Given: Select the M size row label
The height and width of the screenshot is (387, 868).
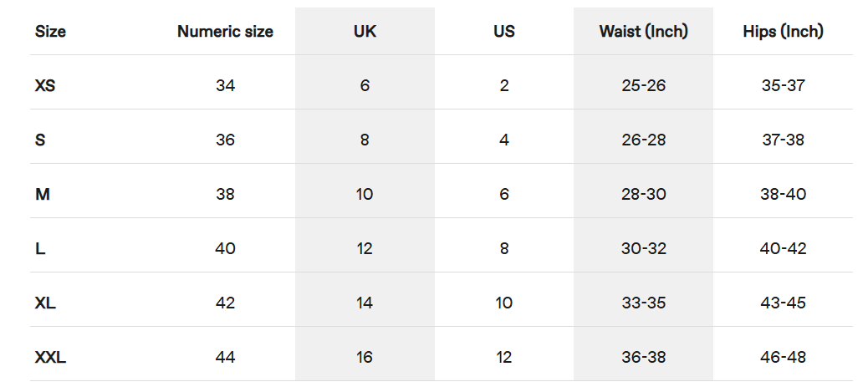Looking at the screenshot, I should click(42, 194).
